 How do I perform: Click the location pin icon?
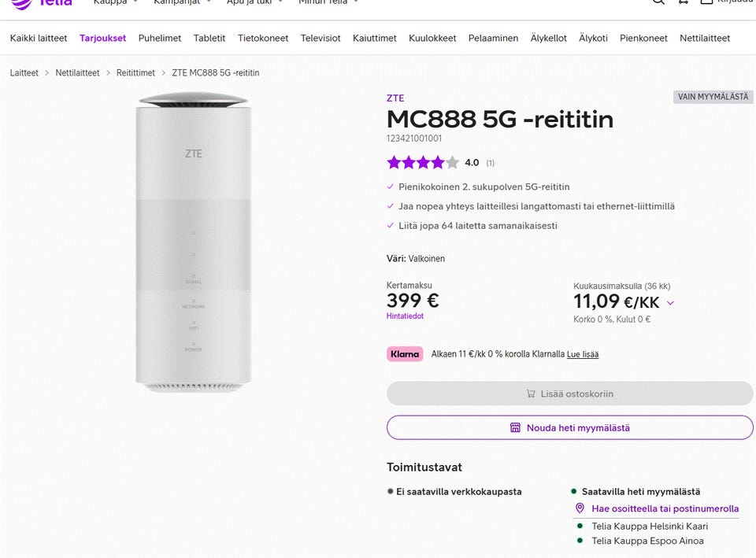[x=580, y=508]
